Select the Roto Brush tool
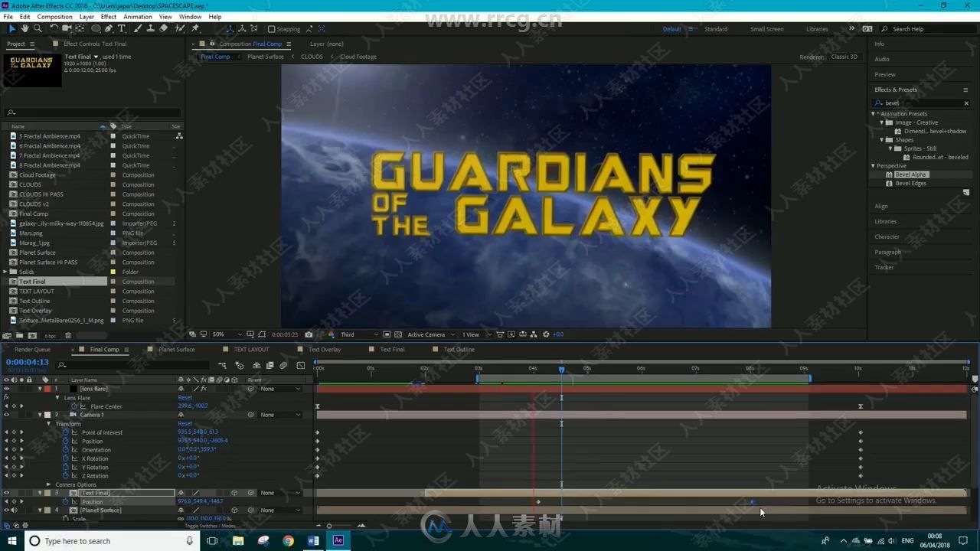Viewport: 980px width, 551px height. (x=179, y=28)
